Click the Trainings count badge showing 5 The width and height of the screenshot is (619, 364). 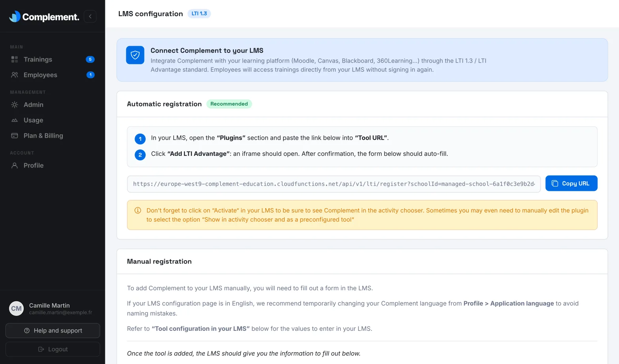90,60
